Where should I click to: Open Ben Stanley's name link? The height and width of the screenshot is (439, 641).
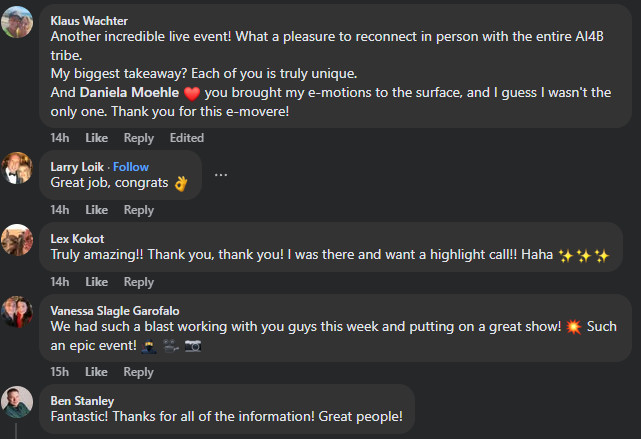pos(82,401)
